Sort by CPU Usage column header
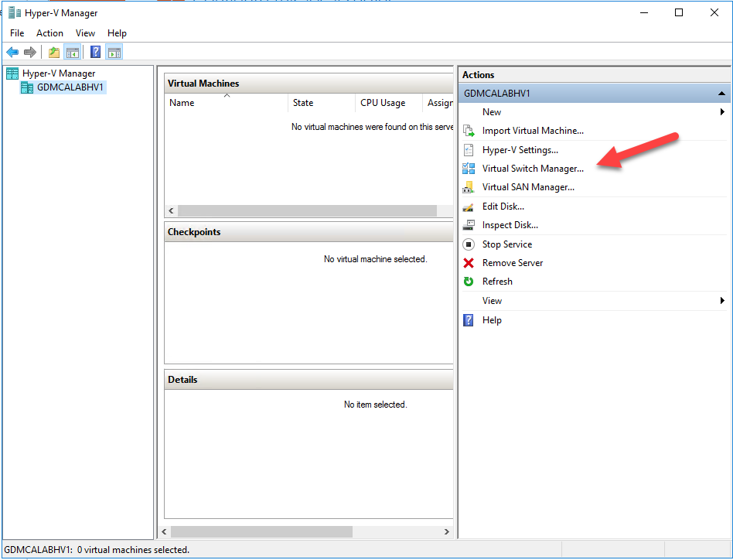Image resolution: width=733 pixels, height=560 pixels. tap(389, 103)
